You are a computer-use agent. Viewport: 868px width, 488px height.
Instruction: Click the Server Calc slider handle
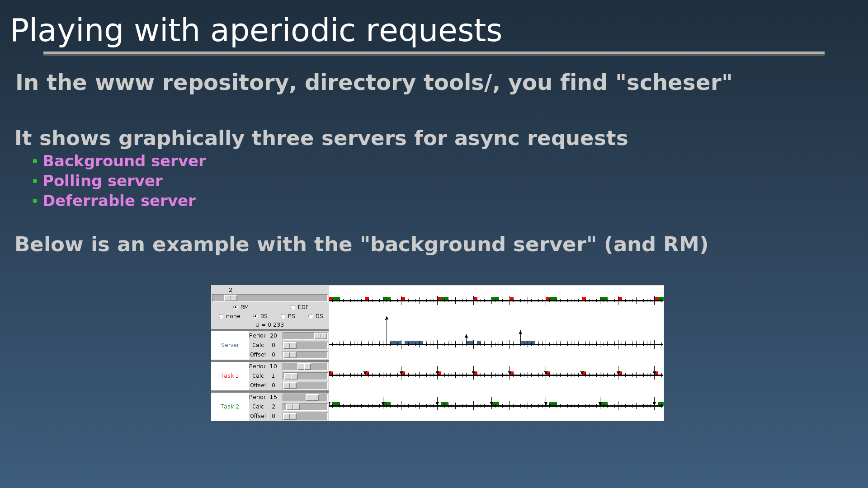pyautogui.click(x=290, y=346)
